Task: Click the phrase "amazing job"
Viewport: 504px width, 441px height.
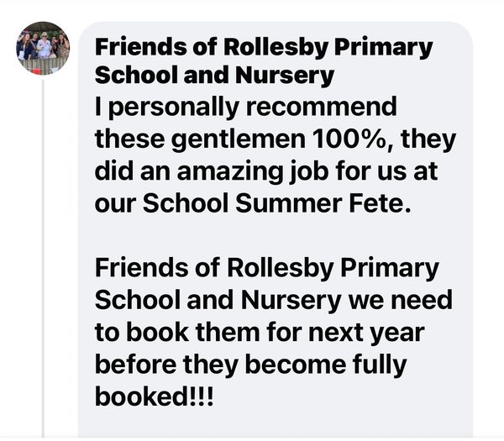Action: pyautogui.click(x=253, y=172)
